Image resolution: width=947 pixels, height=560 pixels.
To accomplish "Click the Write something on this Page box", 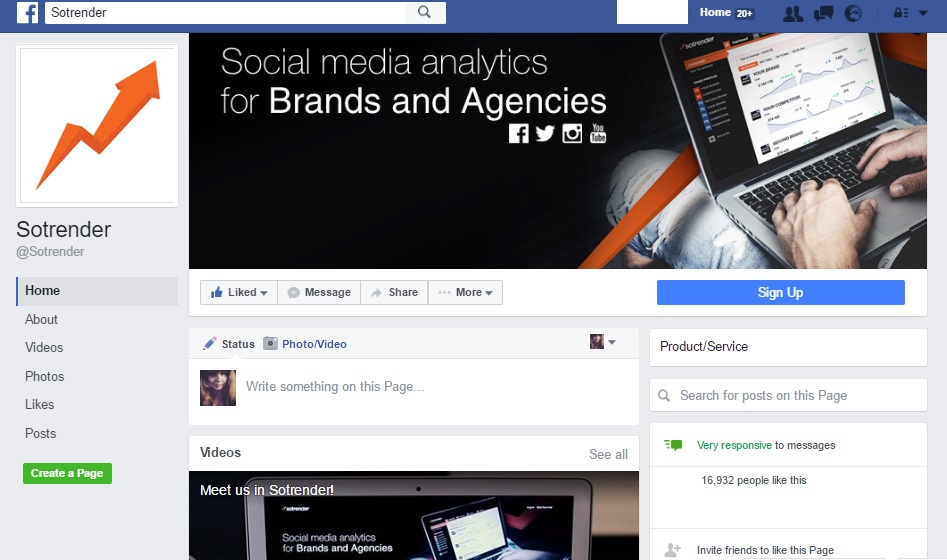I will 435,387.
